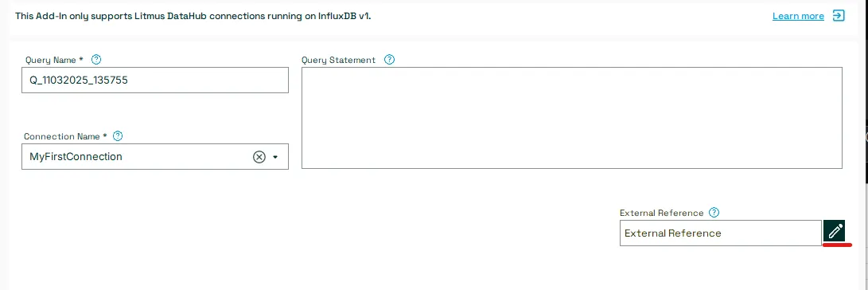Click the Connection Name label text
Image resolution: width=868 pixels, height=290 pixels.
coord(65,136)
